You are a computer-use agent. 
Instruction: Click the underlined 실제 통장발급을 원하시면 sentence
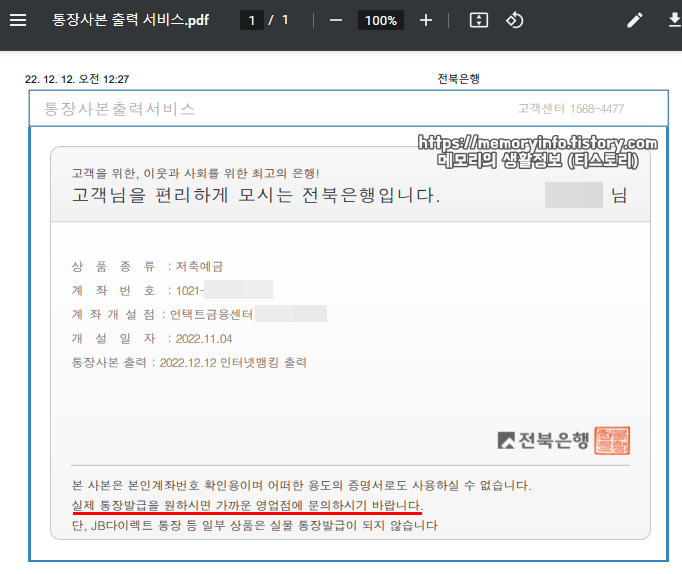click(x=247, y=505)
